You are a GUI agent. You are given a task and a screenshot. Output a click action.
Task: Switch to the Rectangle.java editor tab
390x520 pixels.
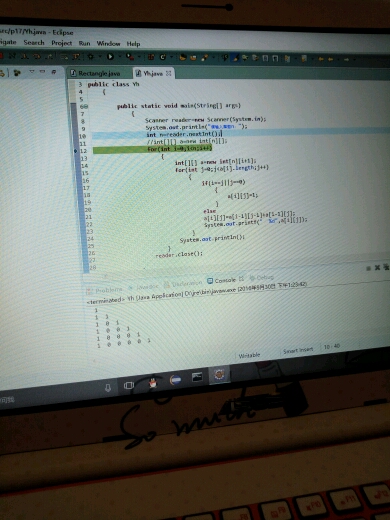[x=96, y=73]
